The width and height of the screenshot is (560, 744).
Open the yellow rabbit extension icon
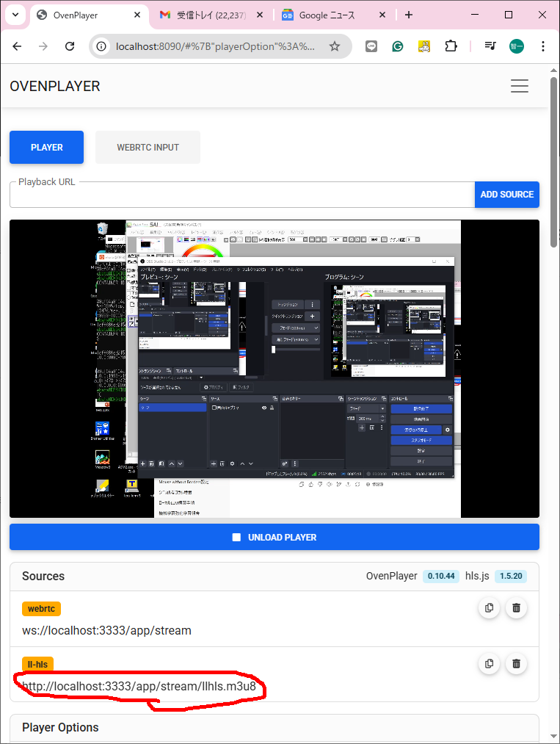click(424, 46)
